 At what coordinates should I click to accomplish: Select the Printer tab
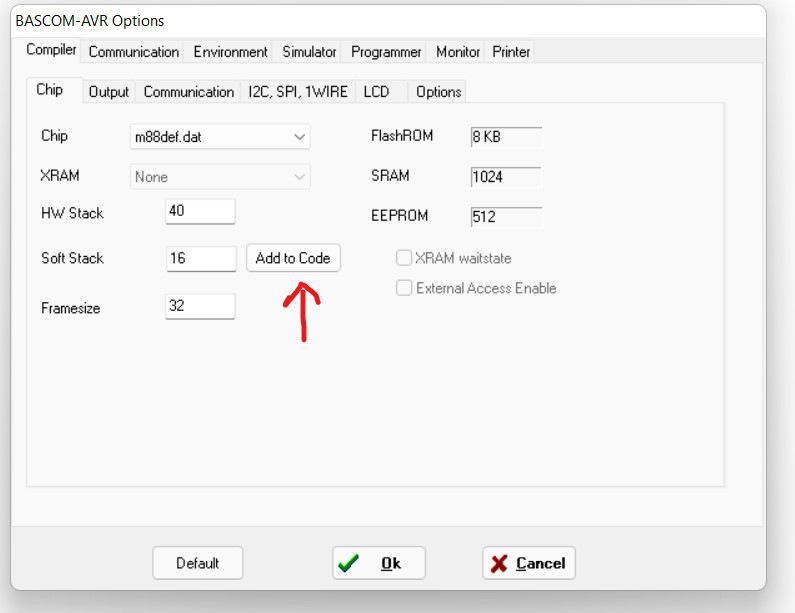pos(511,52)
